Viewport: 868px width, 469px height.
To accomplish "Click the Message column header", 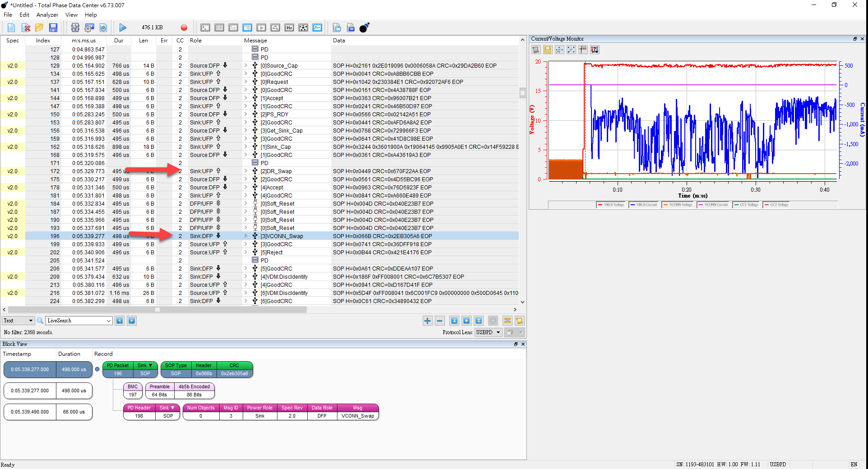I will click(255, 41).
